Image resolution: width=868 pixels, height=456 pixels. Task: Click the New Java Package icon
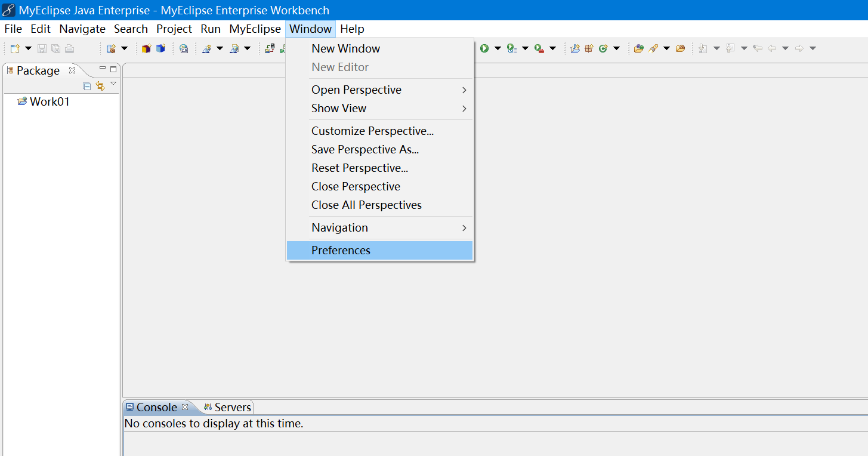[589, 49]
